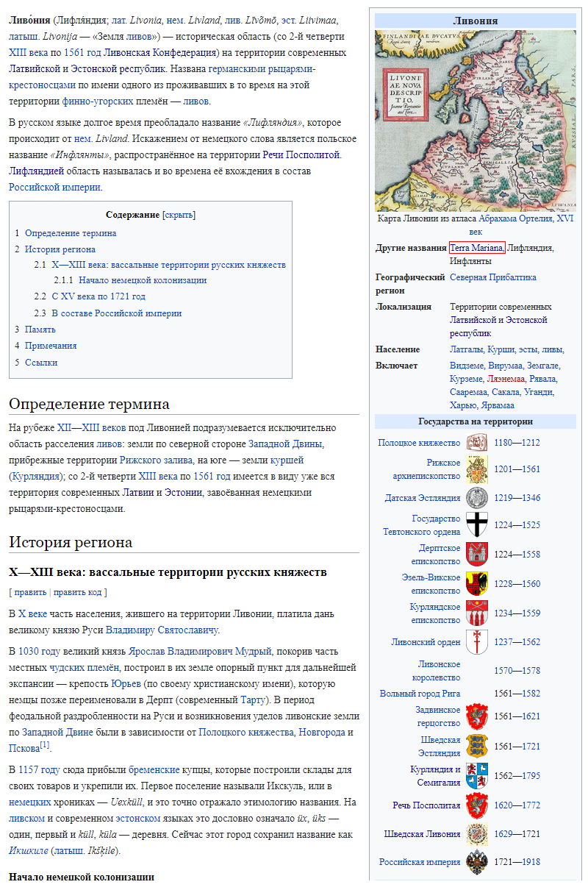Go to contents item 'Память'
The width and height of the screenshot is (588, 890).
tap(40, 330)
